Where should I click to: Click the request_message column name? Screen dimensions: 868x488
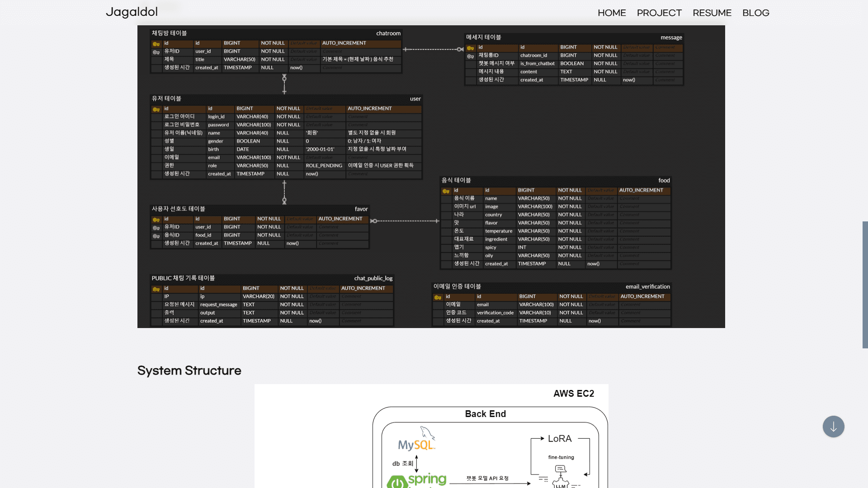point(219,305)
